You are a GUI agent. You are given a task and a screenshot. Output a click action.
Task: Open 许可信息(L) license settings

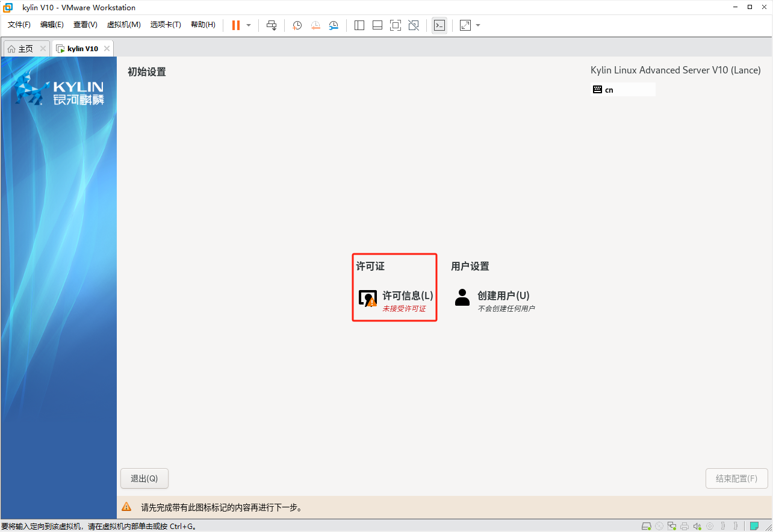coord(395,300)
